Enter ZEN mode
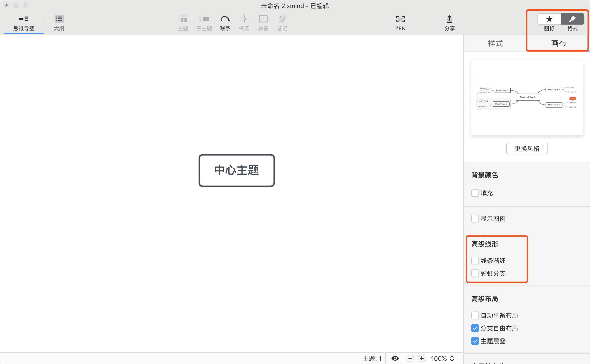The height and width of the screenshot is (364, 590). 400,23
